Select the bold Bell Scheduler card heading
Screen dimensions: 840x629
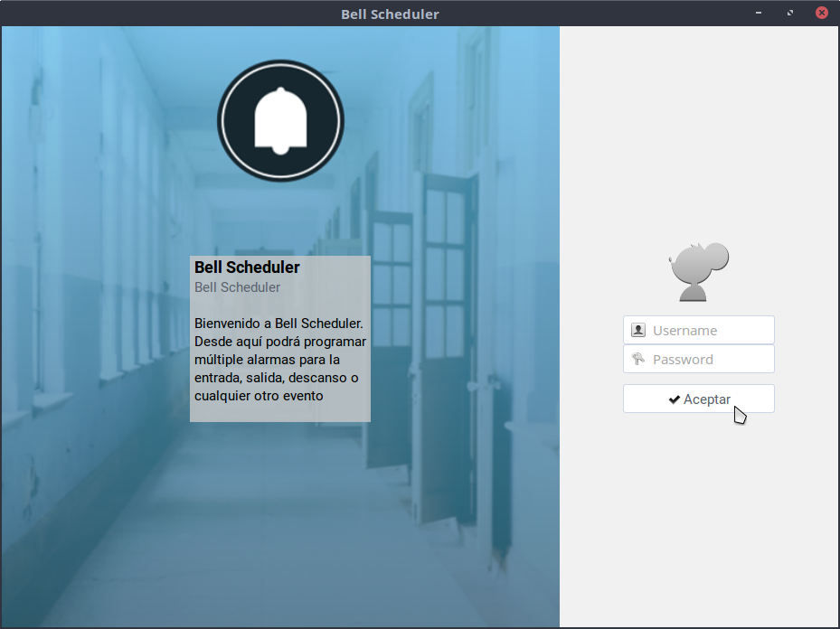(247, 268)
